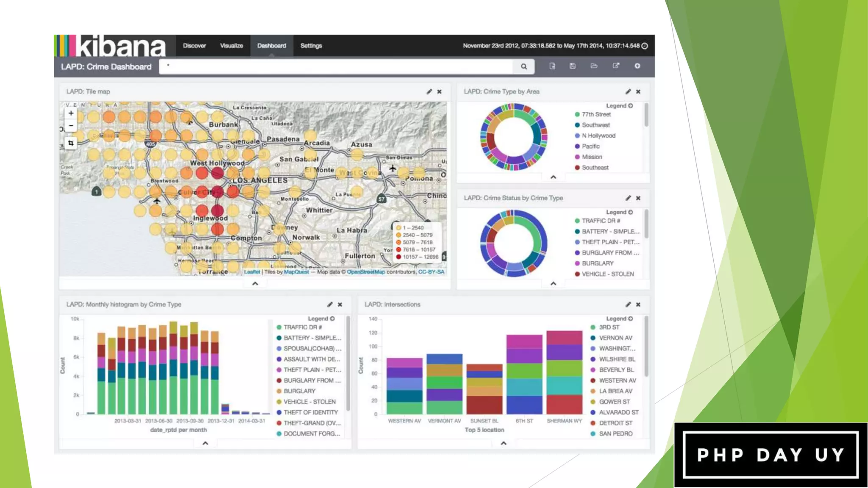
Task: Expand spy chevron under tile map
Action: point(255,283)
